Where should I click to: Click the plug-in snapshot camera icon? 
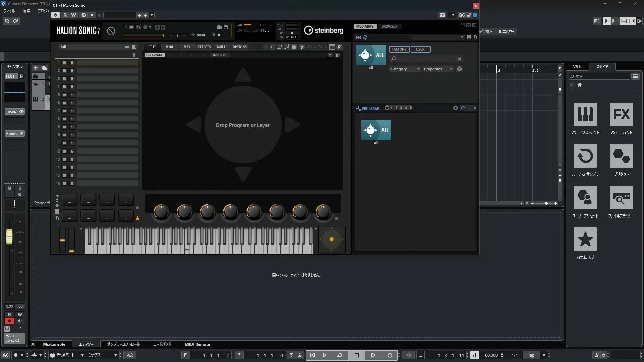442,15
